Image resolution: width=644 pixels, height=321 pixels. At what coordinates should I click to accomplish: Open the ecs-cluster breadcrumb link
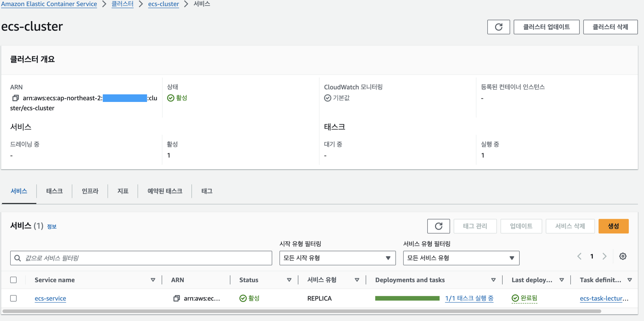163,4
